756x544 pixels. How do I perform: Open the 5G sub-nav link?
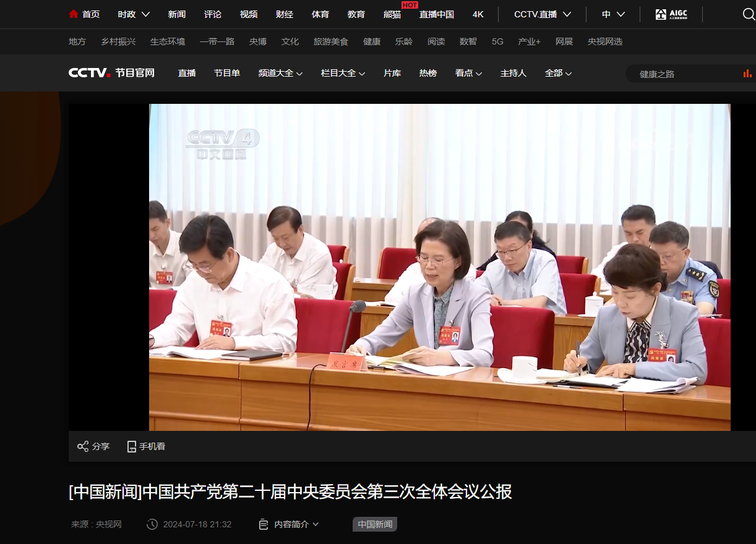pyautogui.click(x=497, y=41)
